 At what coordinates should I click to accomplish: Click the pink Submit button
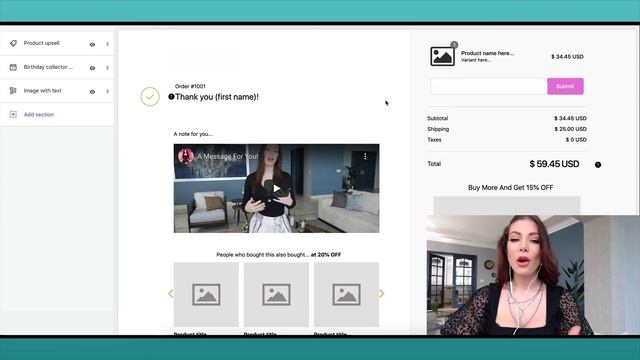coord(565,87)
